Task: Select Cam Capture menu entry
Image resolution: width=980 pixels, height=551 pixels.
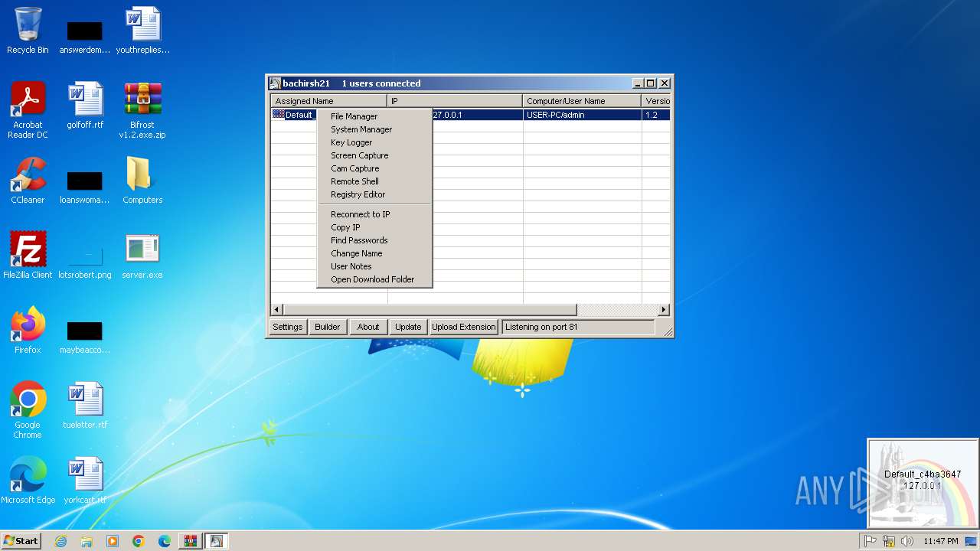Action: [375, 168]
